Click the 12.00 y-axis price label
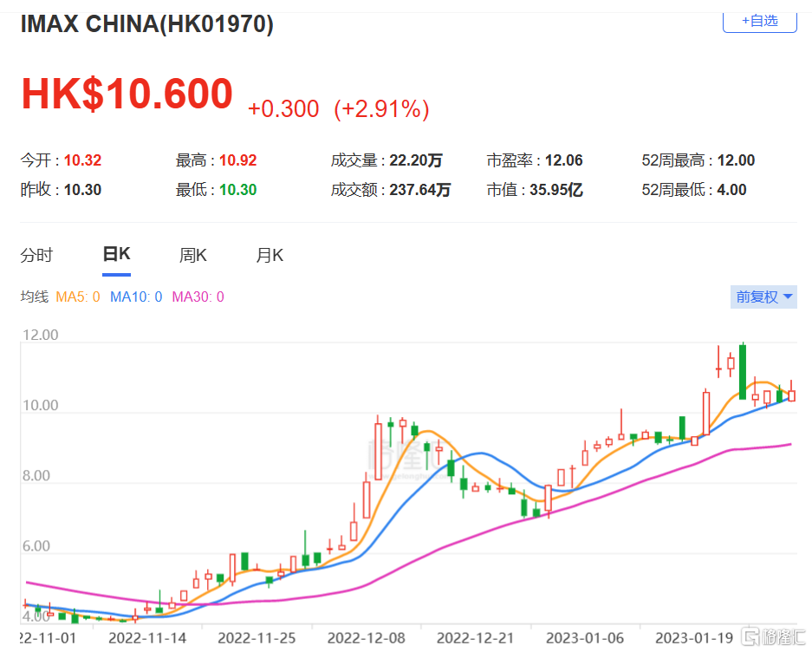 (x=41, y=335)
